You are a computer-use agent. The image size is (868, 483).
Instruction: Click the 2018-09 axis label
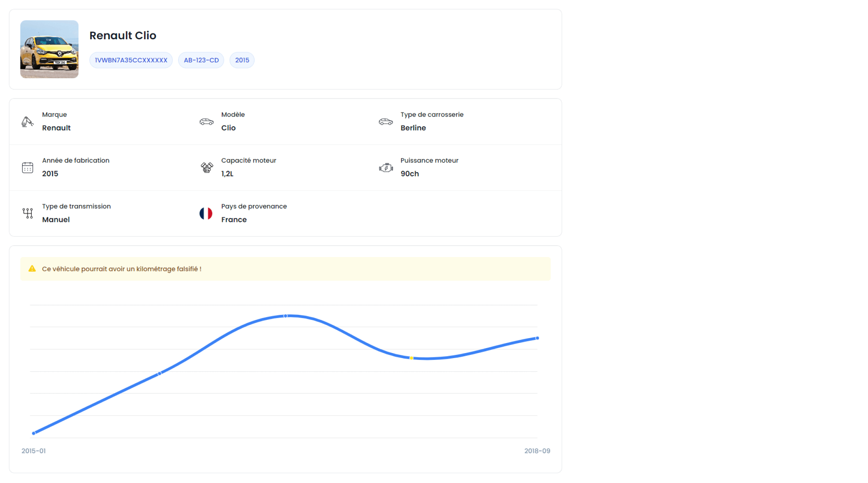click(537, 451)
